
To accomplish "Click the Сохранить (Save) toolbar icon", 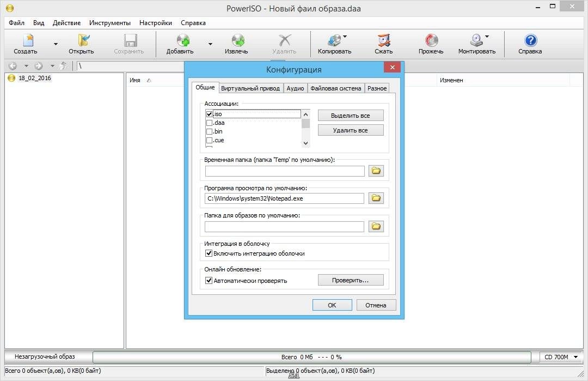I will point(130,40).
